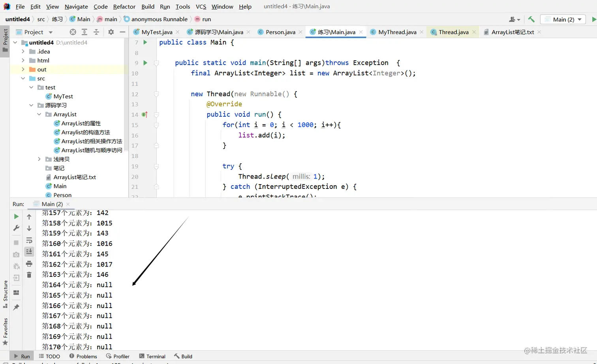The image size is (597, 364).
Task: Hide the Project panel with minus icon
Action: pos(122,32)
